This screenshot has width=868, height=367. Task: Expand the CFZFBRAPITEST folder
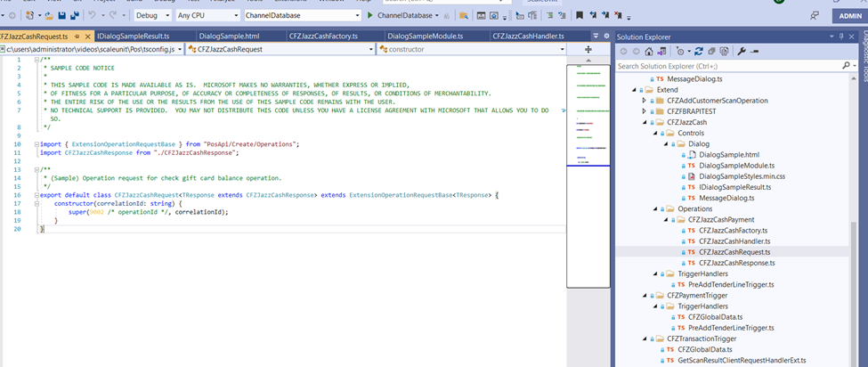click(x=644, y=111)
